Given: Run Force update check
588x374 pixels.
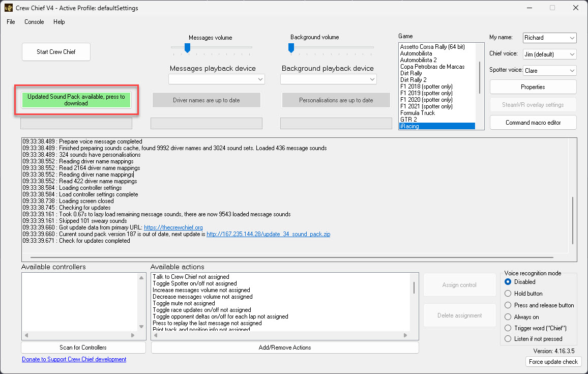Looking at the screenshot, I should coord(553,361).
